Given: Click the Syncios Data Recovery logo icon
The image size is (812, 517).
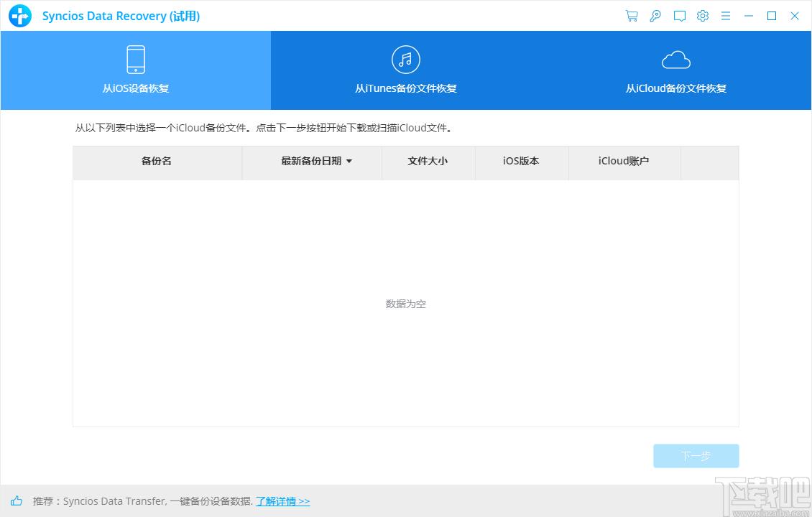Looking at the screenshot, I should (20, 16).
